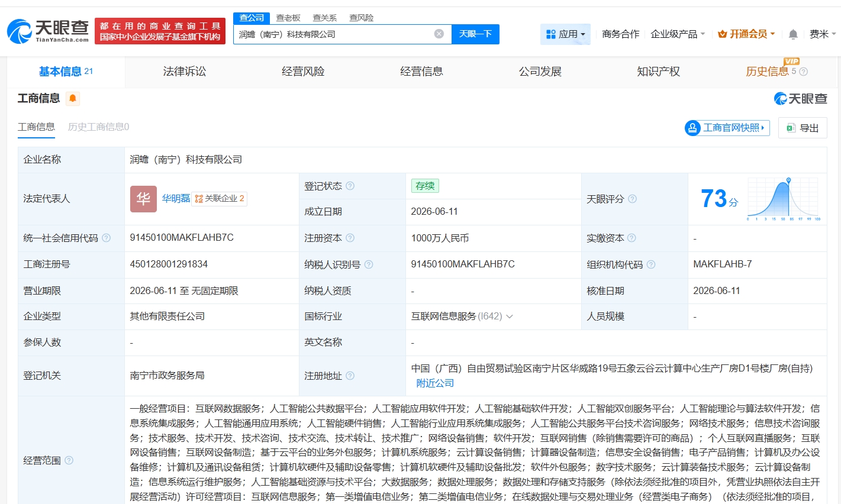The image size is (841, 504).
Task: Open the 费米 user account menu
Action: pos(823,34)
